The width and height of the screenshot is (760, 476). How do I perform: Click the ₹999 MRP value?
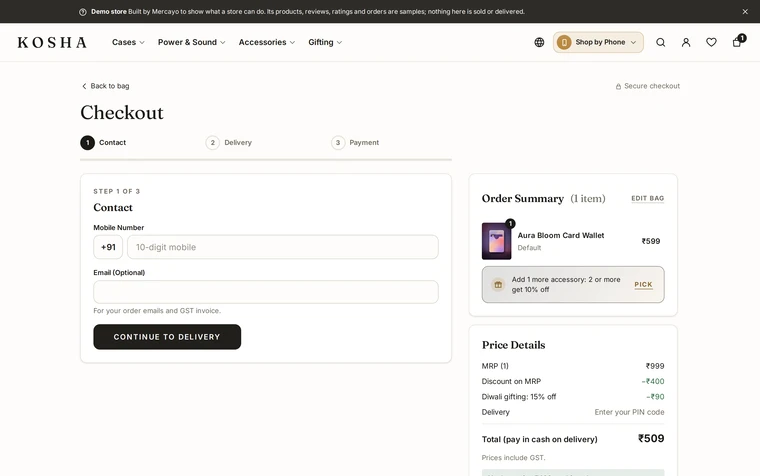point(655,366)
